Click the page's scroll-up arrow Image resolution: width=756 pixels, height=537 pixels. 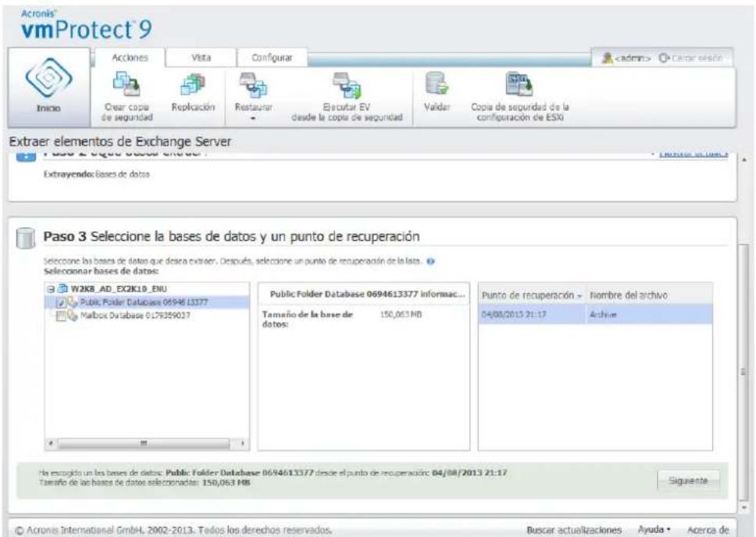(x=743, y=159)
